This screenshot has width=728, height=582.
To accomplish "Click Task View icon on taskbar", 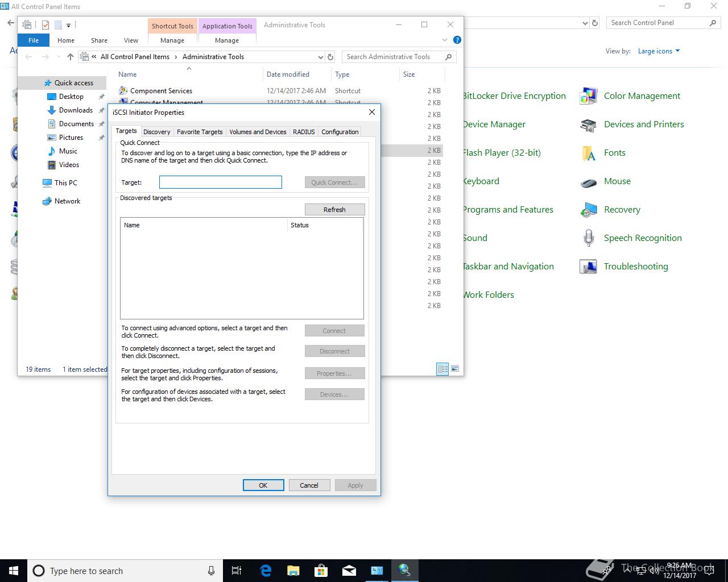I will point(237,571).
